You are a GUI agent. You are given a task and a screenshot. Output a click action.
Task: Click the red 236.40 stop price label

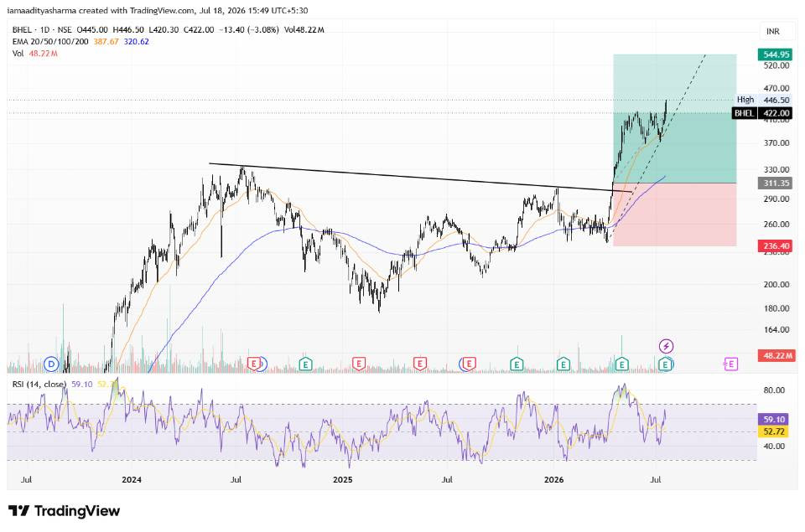point(776,246)
